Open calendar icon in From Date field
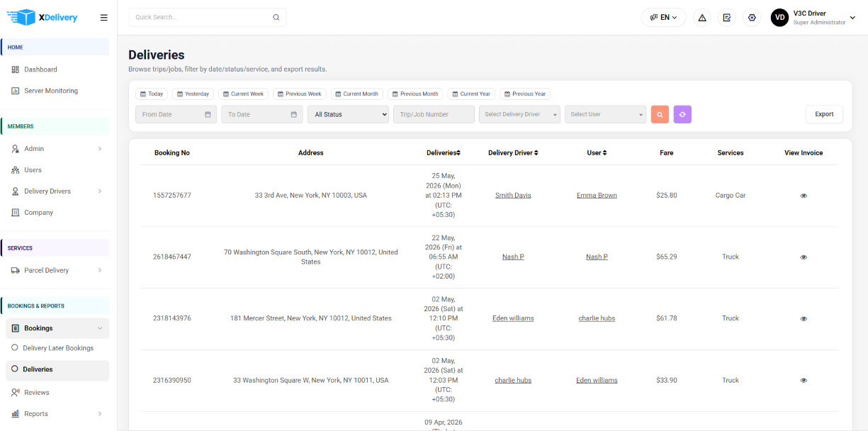The width and height of the screenshot is (868, 431). 208,114
